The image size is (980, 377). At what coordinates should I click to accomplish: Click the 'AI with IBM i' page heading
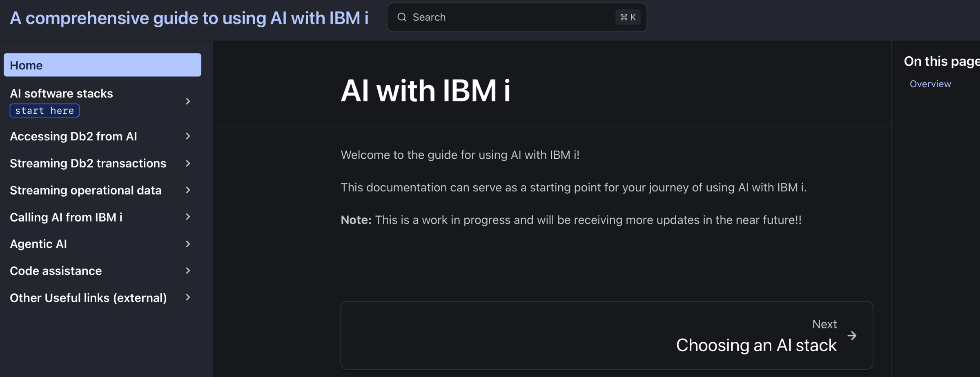click(425, 91)
